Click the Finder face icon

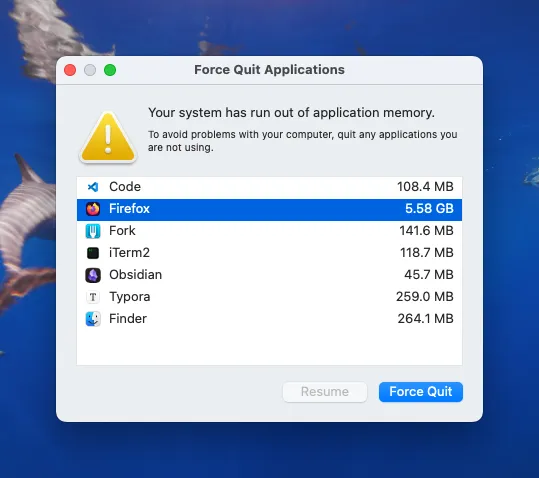93,319
